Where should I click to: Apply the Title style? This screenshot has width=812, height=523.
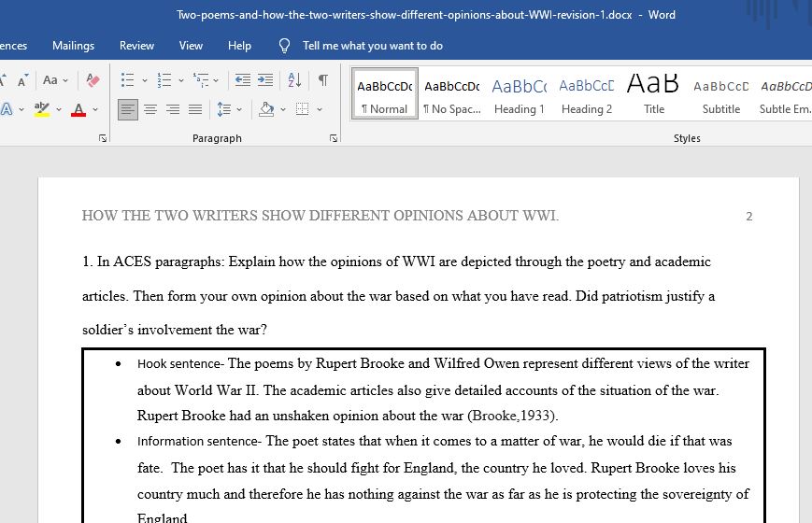[653, 93]
